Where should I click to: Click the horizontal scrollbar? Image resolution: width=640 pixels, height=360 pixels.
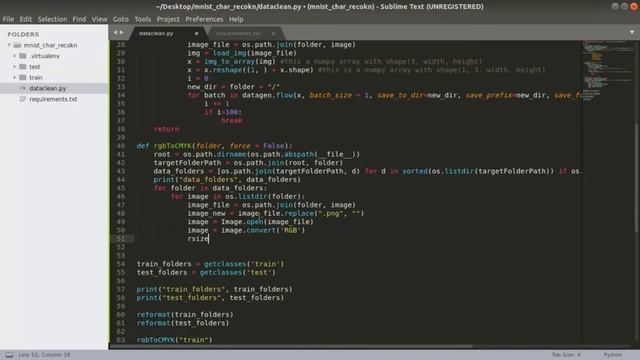point(292,347)
